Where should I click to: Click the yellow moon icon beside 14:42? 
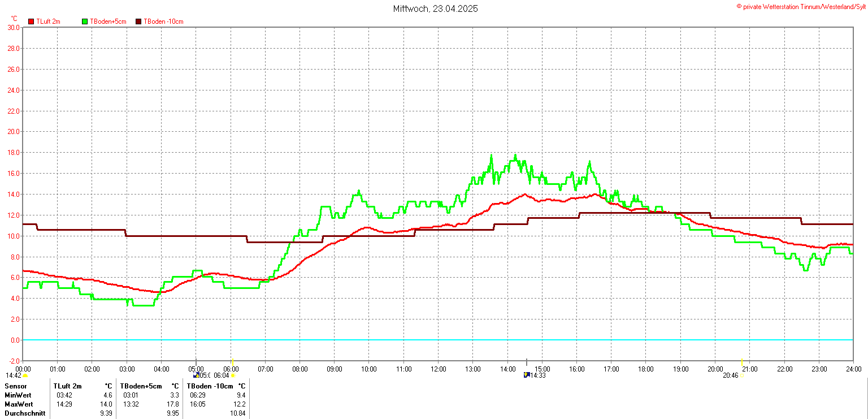pyautogui.click(x=25, y=375)
